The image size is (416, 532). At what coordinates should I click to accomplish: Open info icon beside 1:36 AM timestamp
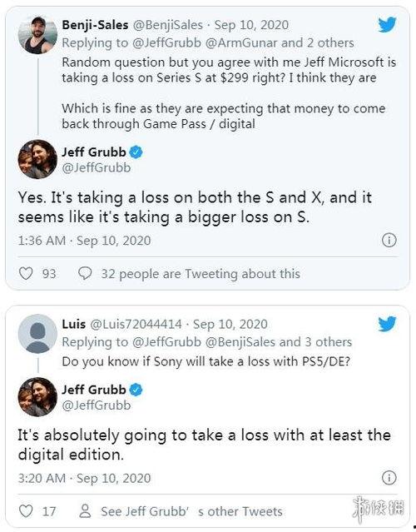click(x=389, y=241)
